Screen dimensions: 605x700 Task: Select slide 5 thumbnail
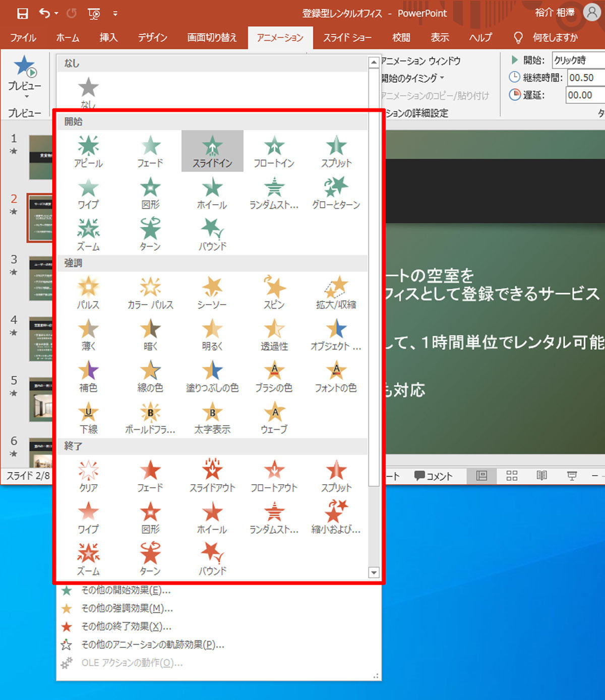point(40,399)
